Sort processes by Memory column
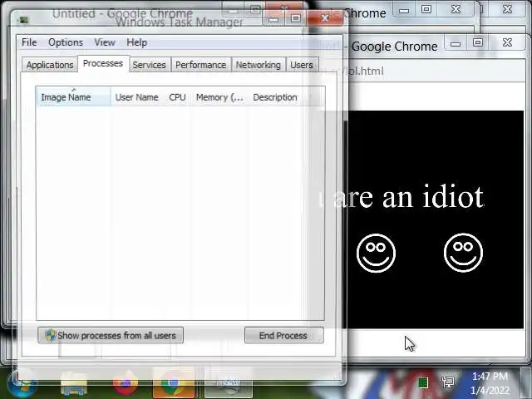 click(x=219, y=97)
